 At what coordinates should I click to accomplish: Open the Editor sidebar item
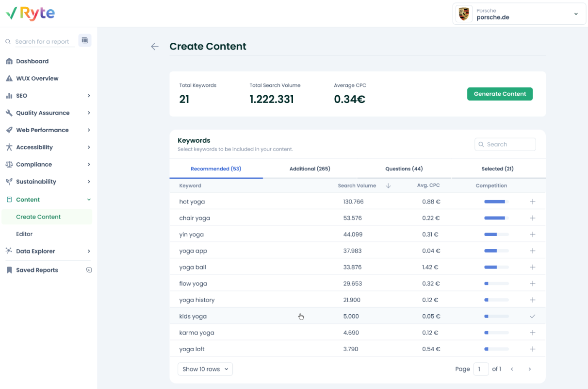[24, 234]
